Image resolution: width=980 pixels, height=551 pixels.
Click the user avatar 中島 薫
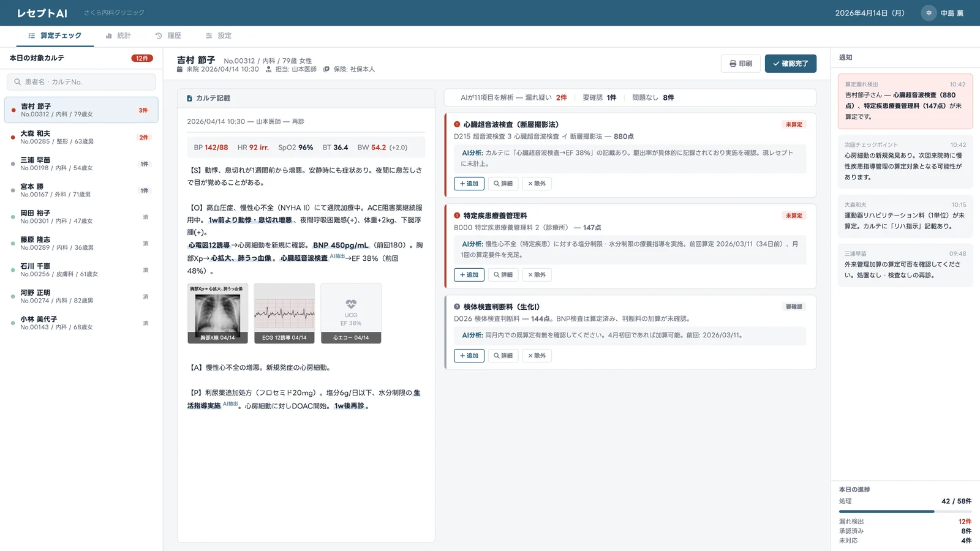[929, 13]
